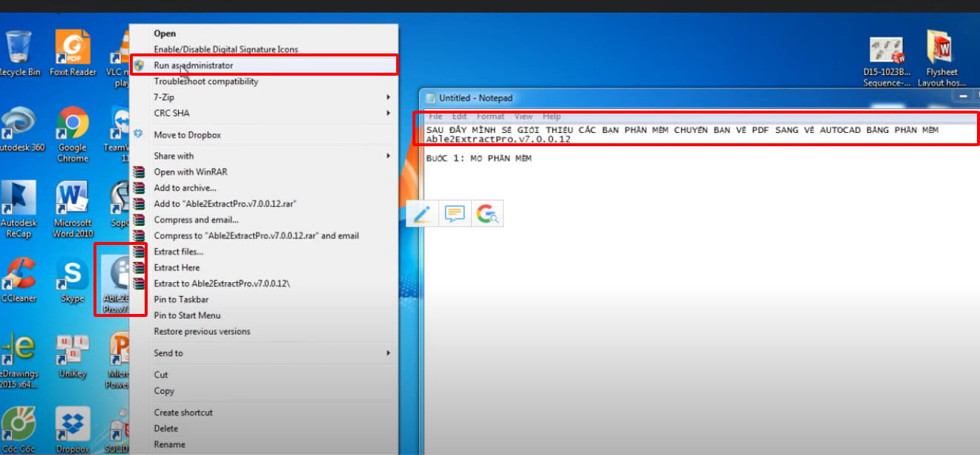Open the Notepad Format menu
This screenshot has height=455, width=980.
tap(490, 117)
